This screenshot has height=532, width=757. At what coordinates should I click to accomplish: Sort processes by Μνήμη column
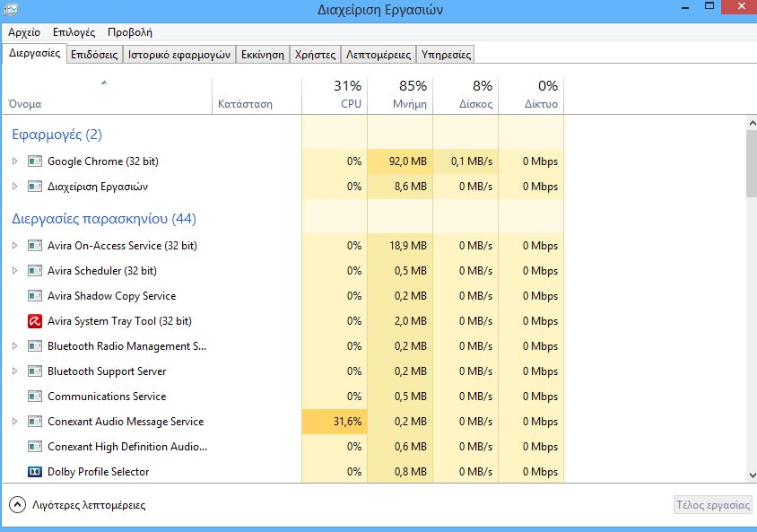(x=400, y=96)
